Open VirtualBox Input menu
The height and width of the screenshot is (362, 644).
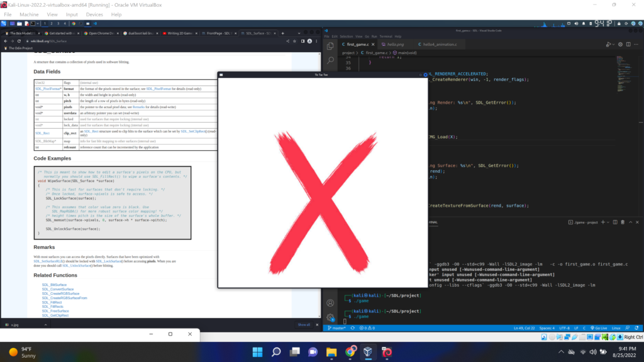[72, 14]
